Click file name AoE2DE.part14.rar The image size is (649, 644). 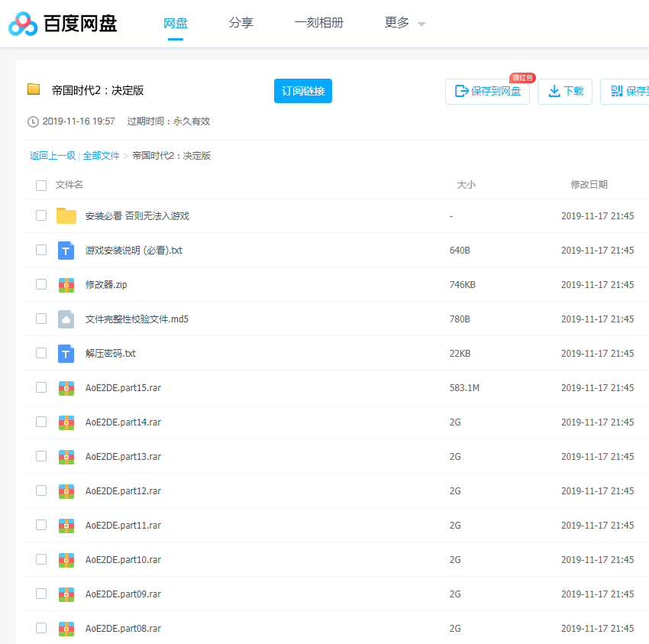tap(123, 422)
